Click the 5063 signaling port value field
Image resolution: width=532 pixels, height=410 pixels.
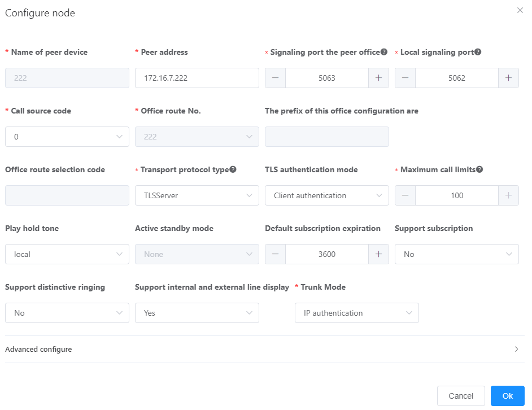click(x=327, y=78)
